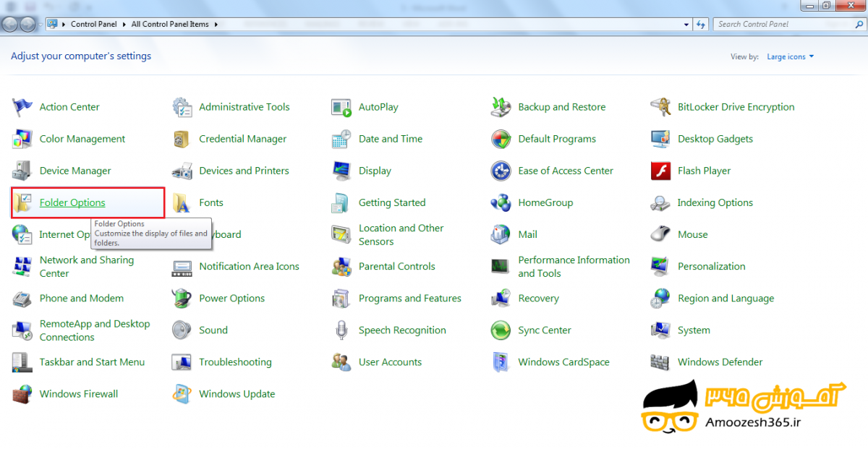
Task: Open the Action Center flag icon
Action: tap(22, 107)
